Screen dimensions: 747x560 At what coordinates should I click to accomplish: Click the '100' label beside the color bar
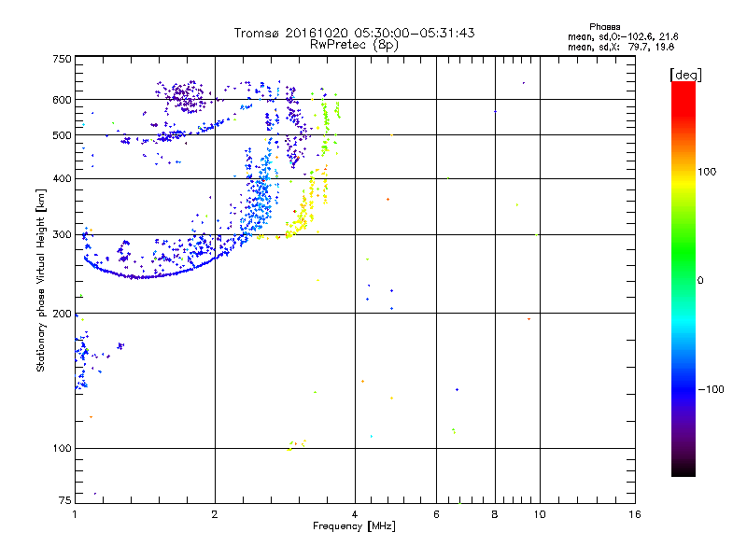pos(707,172)
